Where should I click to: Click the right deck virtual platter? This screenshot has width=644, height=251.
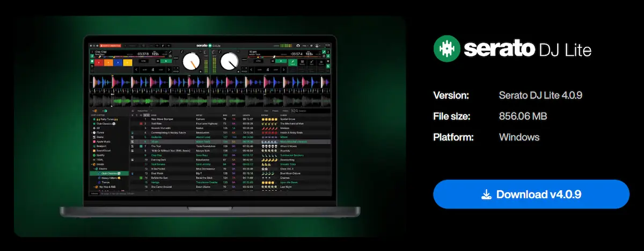[x=230, y=61]
